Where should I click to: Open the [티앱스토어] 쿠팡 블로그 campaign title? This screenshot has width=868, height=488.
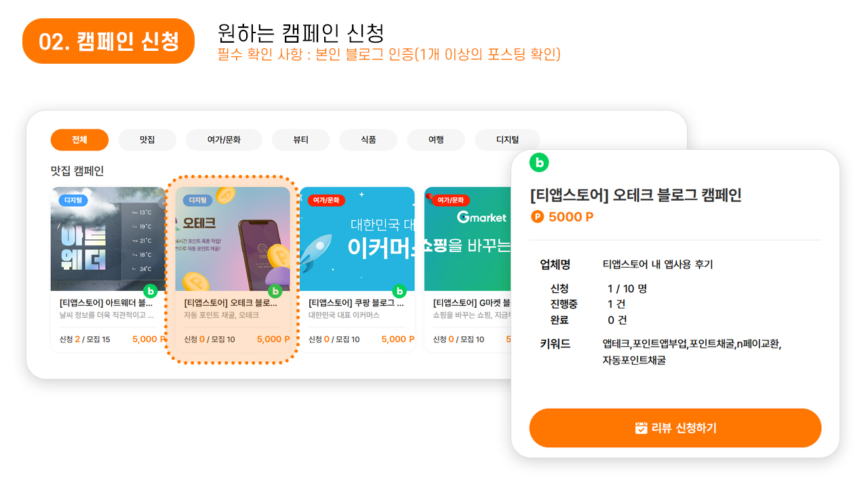tap(356, 302)
